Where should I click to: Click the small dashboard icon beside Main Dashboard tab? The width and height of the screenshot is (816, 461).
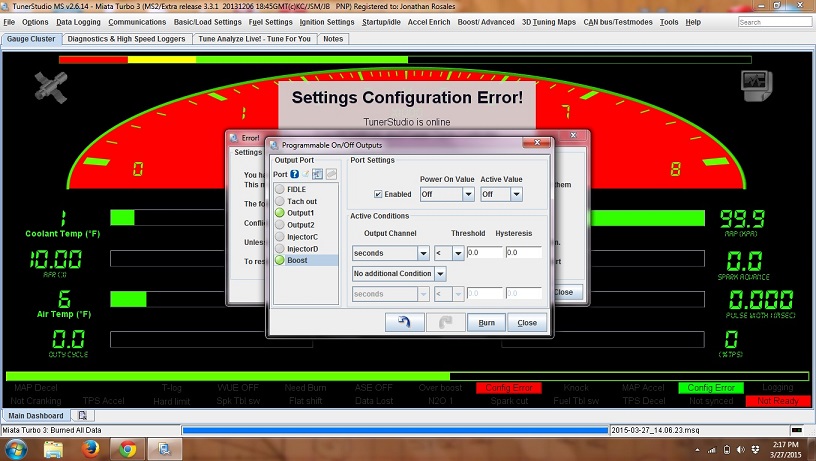pyautogui.click(x=82, y=415)
